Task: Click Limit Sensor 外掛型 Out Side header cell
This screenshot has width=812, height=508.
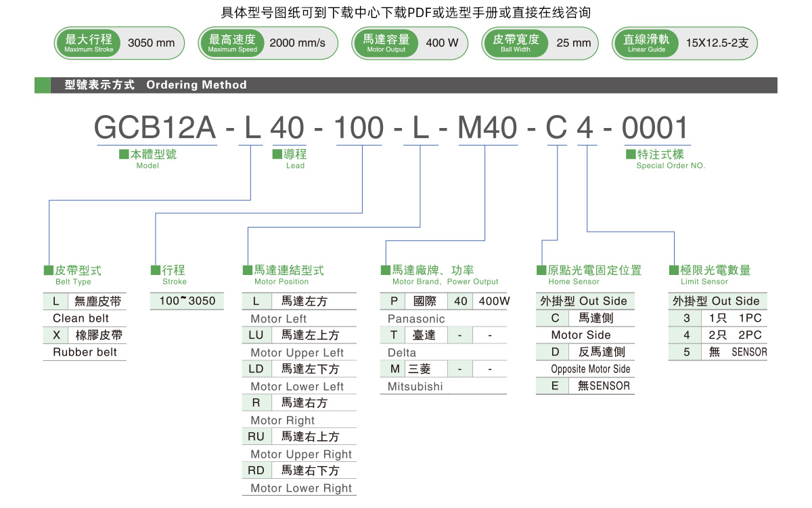Action: click(718, 301)
